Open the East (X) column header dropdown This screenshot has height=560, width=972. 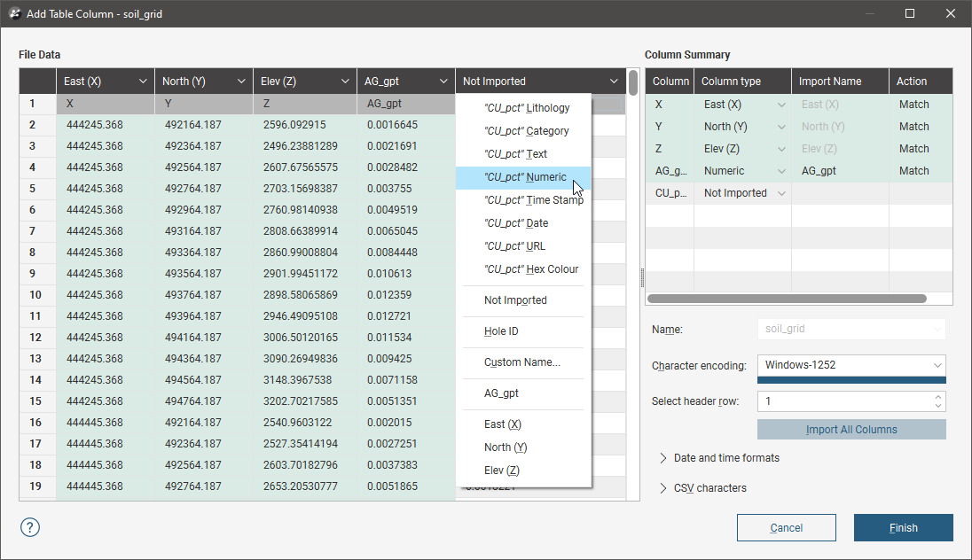[143, 82]
